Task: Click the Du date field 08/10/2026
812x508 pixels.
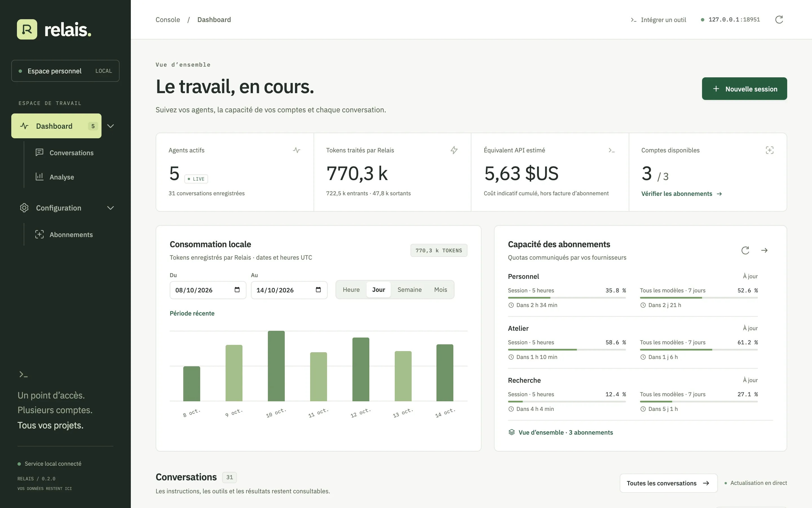Action: pos(208,290)
